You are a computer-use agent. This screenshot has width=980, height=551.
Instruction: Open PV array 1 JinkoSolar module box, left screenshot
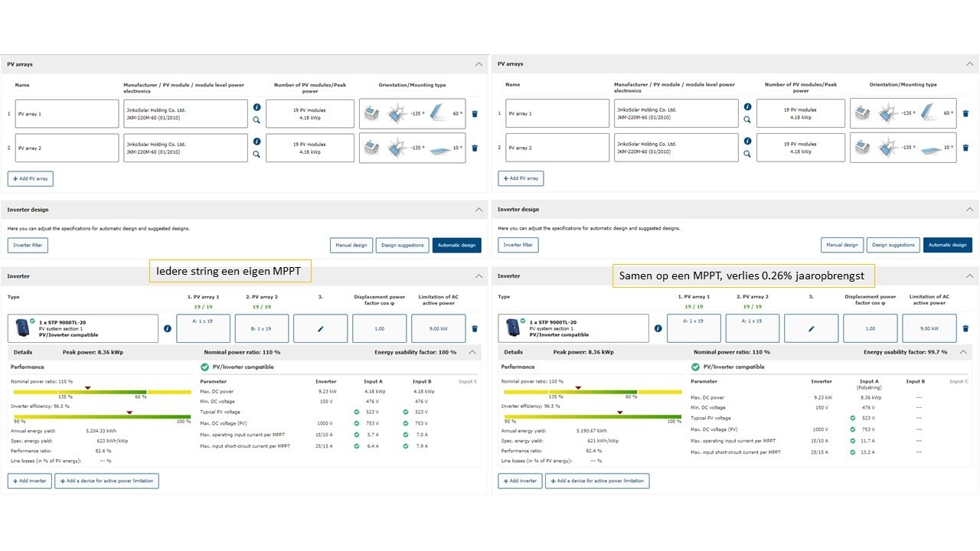pos(186,113)
